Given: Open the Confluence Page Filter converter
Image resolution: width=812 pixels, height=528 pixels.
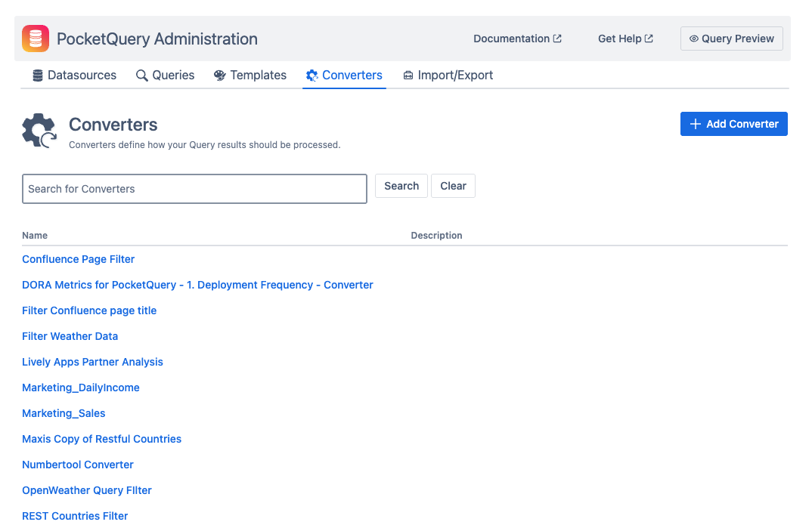Looking at the screenshot, I should (x=78, y=258).
